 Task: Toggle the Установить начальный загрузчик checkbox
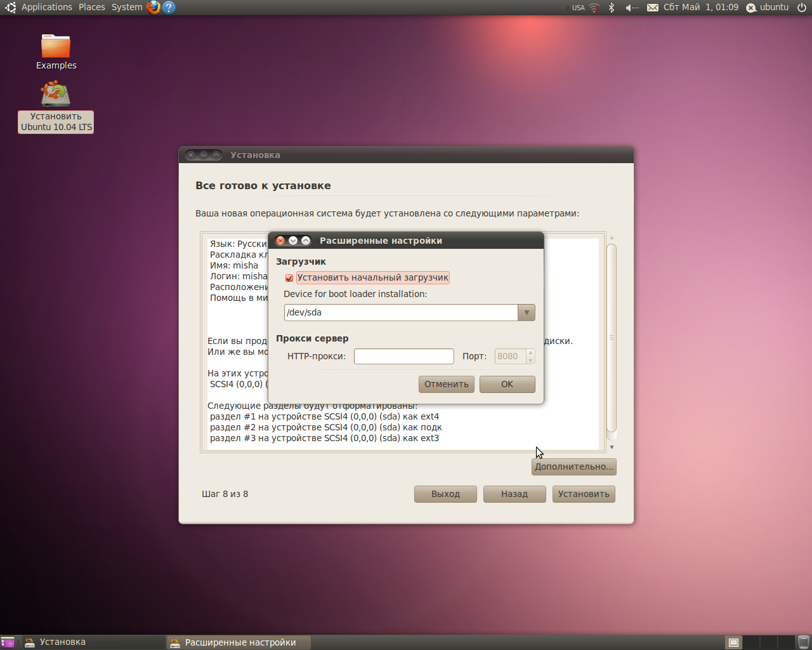[289, 278]
